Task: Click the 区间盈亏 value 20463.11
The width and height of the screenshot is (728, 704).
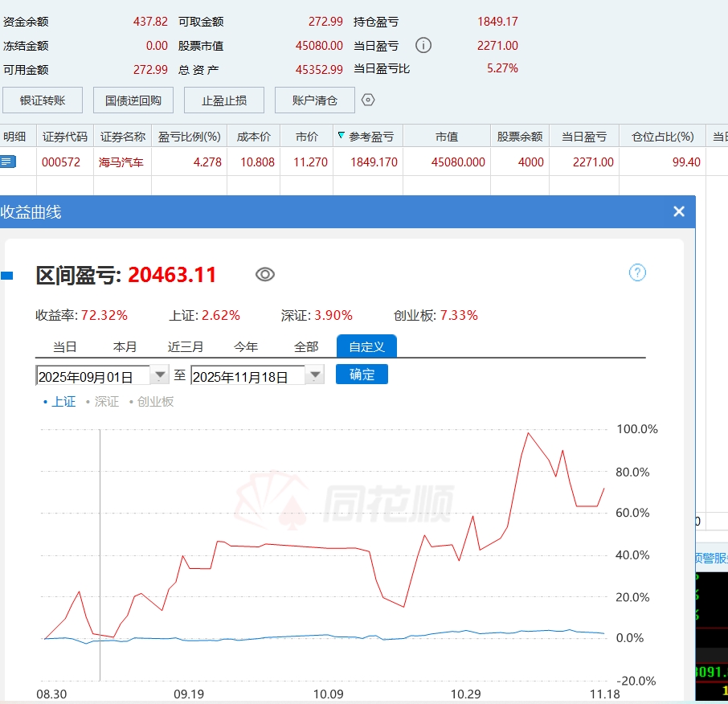Action: [x=172, y=275]
